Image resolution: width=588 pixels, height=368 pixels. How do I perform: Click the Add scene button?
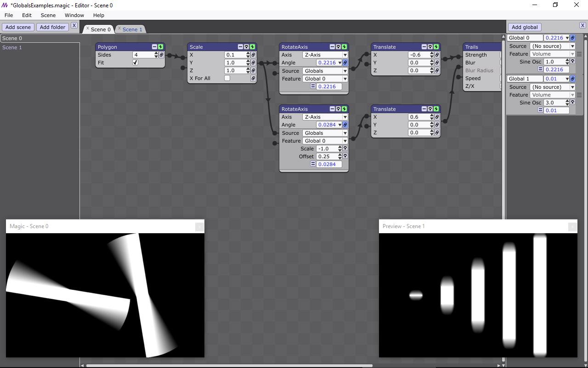18,27
